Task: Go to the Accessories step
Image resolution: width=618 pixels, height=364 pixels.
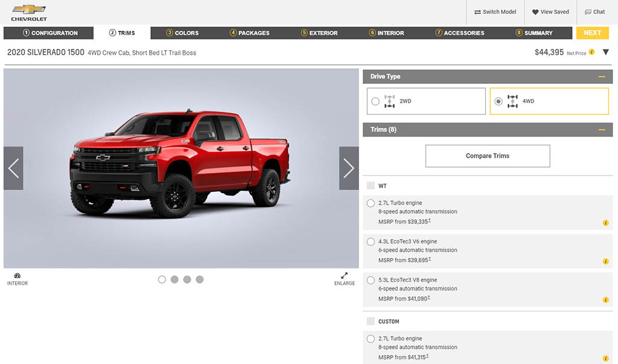Action: tap(459, 33)
